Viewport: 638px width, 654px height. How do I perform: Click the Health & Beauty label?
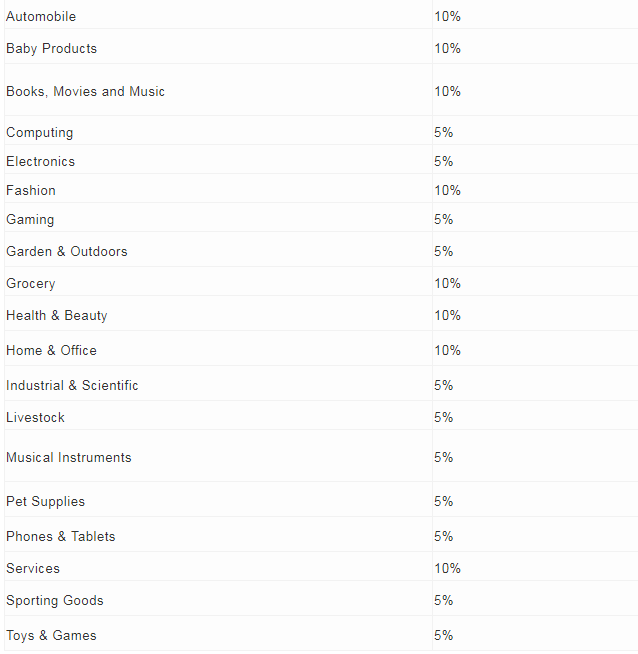point(57,315)
